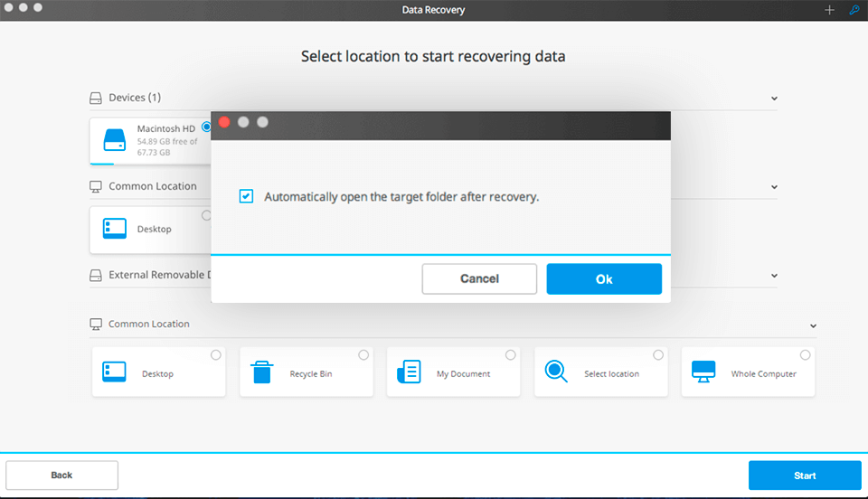
Task: Collapse External Removable section chevron
Action: coord(774,276)
